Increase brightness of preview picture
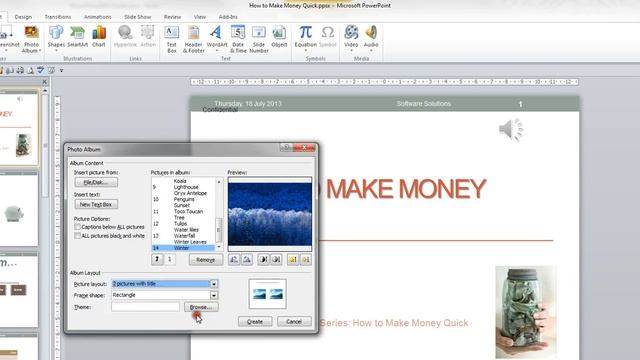 pyautogui.click(x=293, y=259)
